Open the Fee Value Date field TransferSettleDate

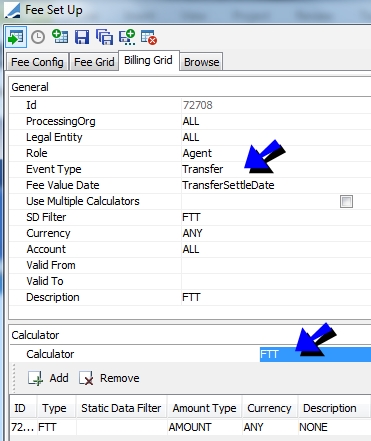tap(276, 185)
